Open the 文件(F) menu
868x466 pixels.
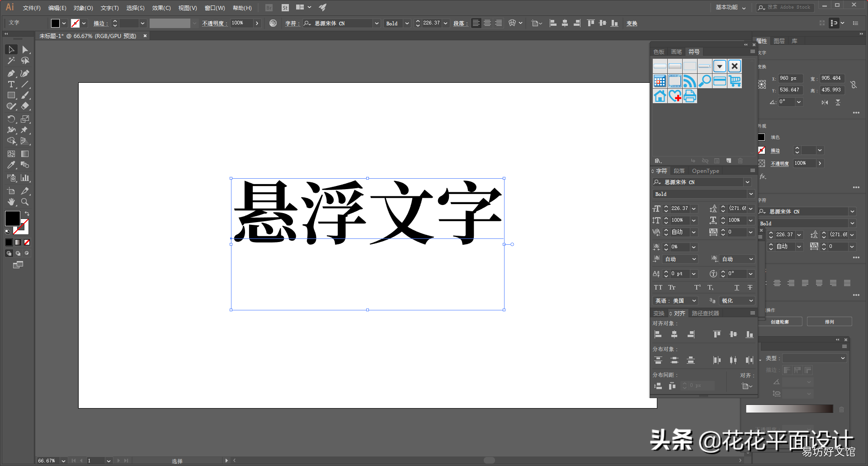(32, 8)
